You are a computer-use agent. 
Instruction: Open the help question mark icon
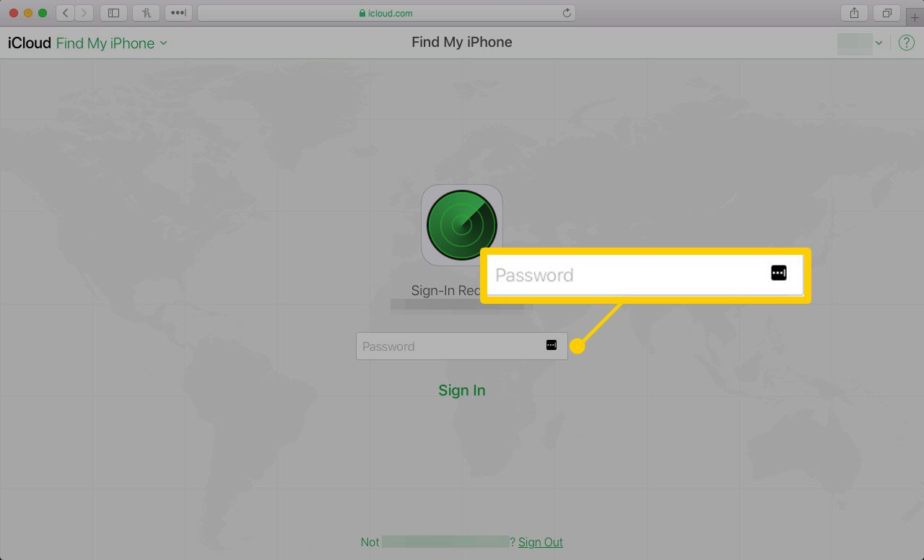906,43
